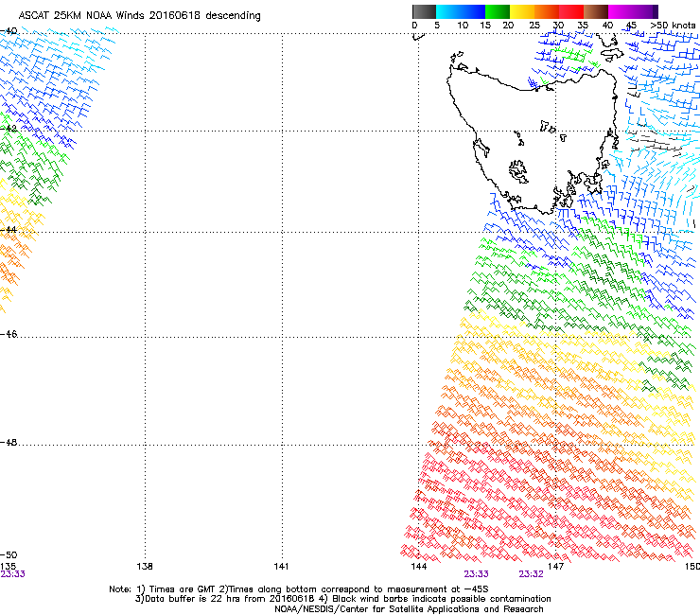Screen dimensions: 700x615
Task: Click the purple "23:32" swath time
Action: [532, 574]
